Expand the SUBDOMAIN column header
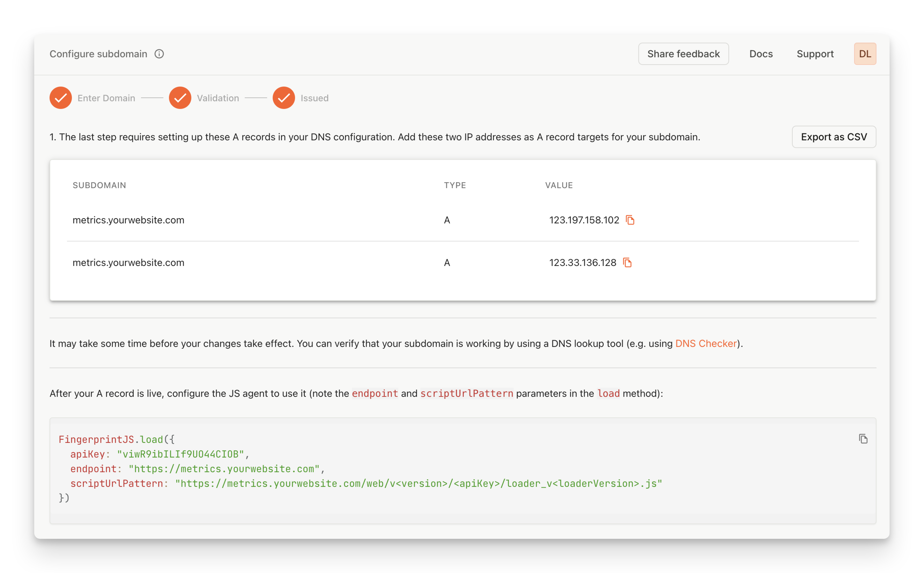The image size is (924, 573). 98,185
